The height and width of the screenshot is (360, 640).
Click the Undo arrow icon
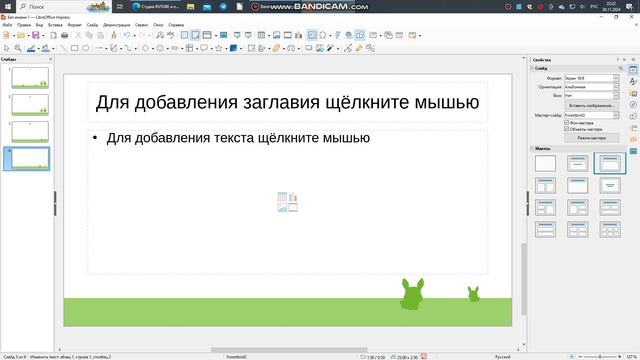[x=127, y=36]
